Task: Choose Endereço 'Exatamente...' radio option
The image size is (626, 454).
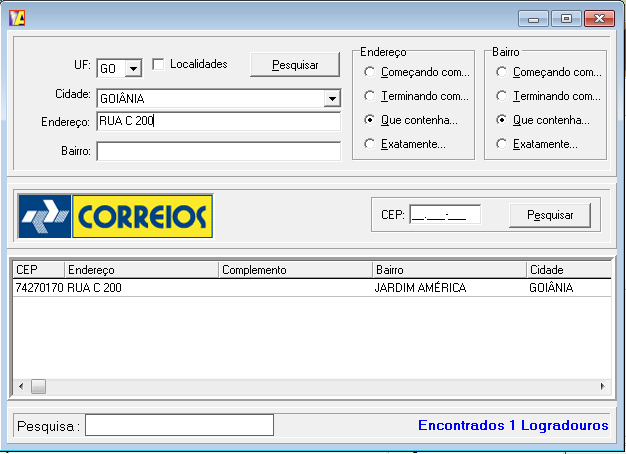Action: [x=371, y=144]
